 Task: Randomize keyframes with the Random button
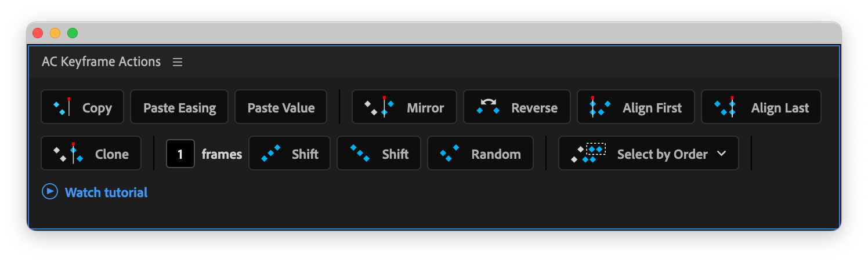[x=480, y=154]
